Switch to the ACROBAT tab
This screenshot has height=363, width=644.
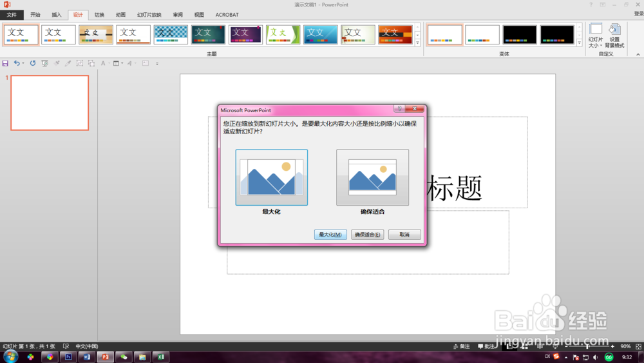pyautogui.click(x=227, y=15)
